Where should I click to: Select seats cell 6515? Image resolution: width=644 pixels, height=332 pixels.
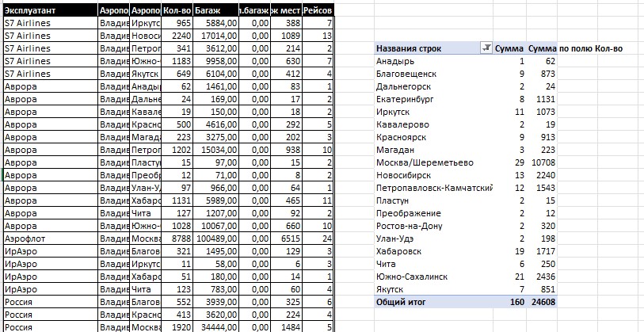pos(287,239)
